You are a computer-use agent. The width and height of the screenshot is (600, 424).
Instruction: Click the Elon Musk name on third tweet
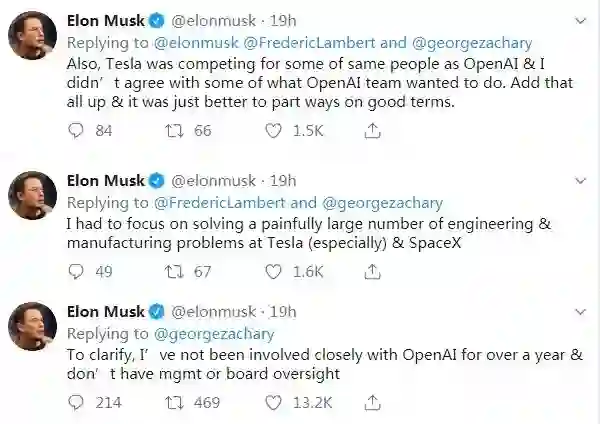[104, 312]
